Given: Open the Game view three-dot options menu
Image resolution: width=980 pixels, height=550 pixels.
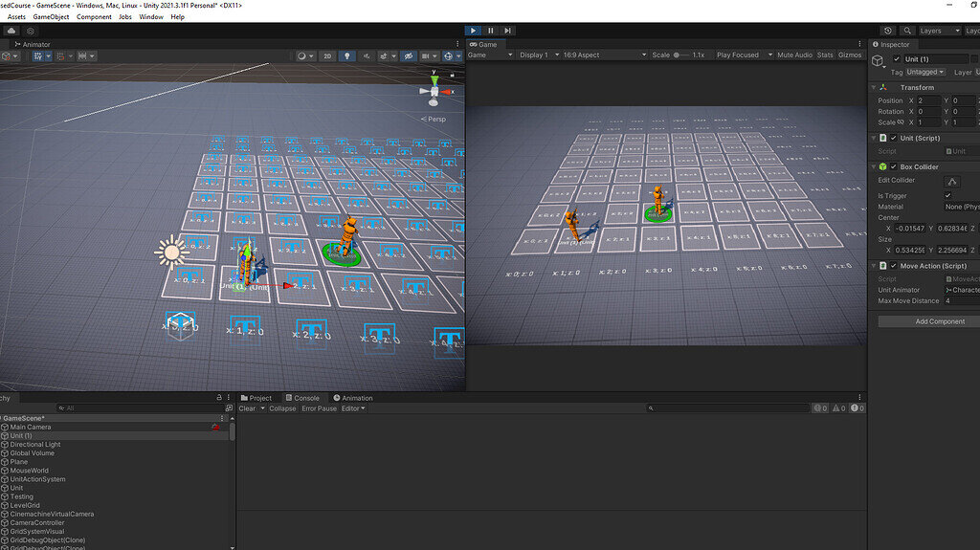Looking at the screenshot, I should click(860, 44).
